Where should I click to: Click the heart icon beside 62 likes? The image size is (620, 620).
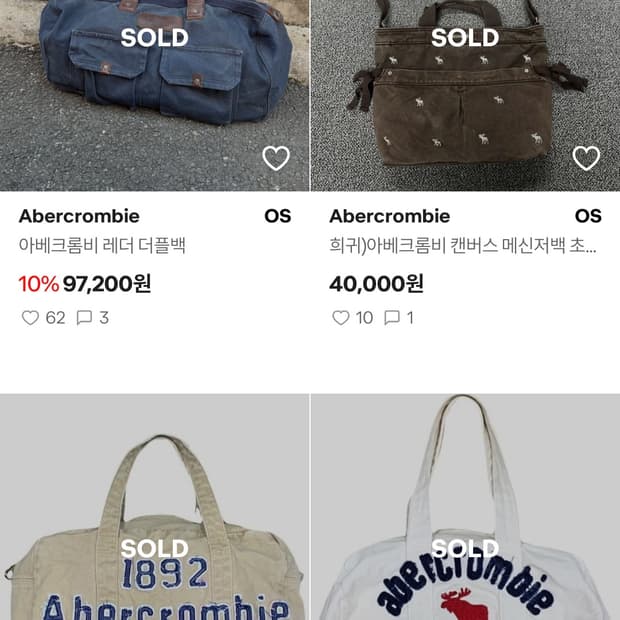(x=30, y=318)
